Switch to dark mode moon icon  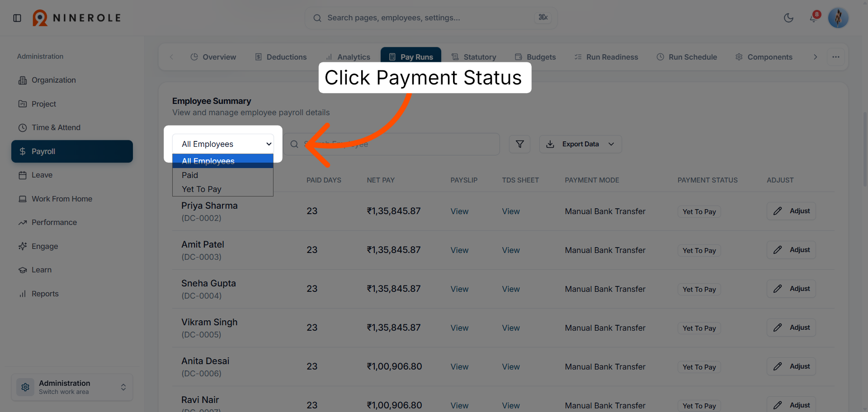click(788, 18)
